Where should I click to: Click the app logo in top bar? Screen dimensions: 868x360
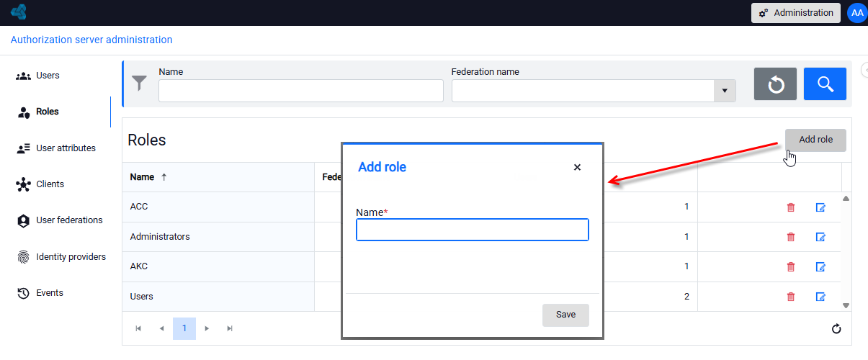19,12
